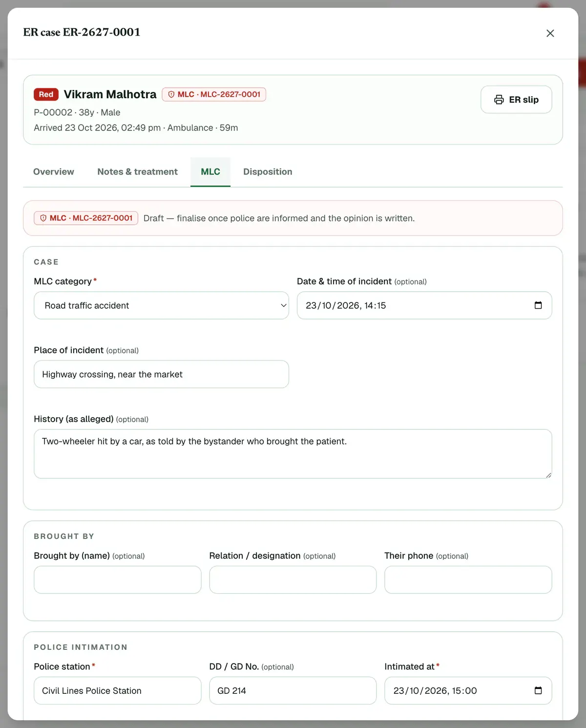Focus the Place of incident field
Image resolution: width=586 pixels, height=728 pixels.
click(x=161, y=374)
